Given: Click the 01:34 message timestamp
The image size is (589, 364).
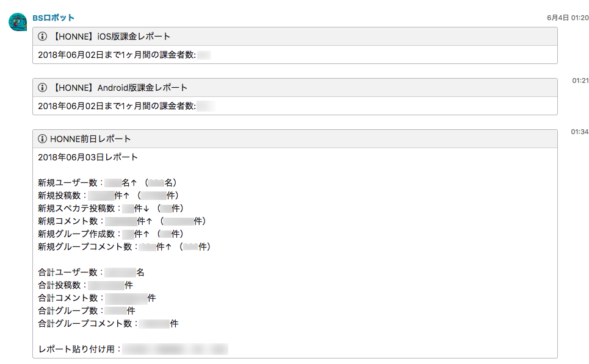Looking at the screenshot, I should pos(580,132).
